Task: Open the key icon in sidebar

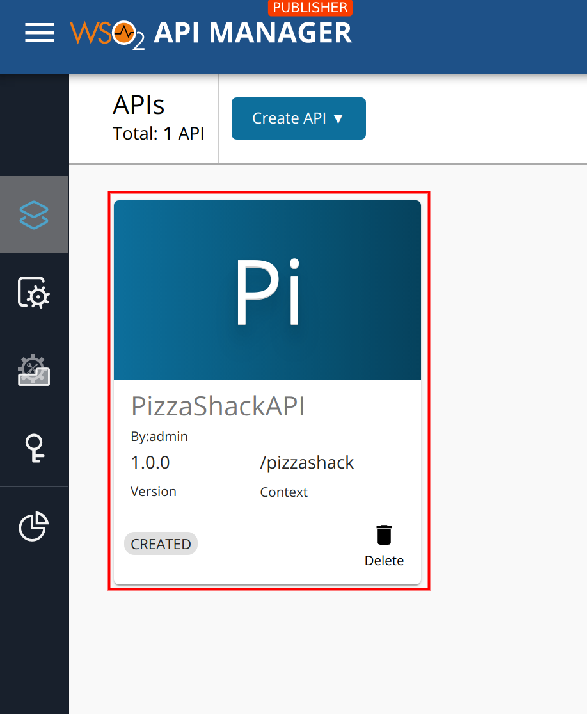Action: (x=35, y=448)
